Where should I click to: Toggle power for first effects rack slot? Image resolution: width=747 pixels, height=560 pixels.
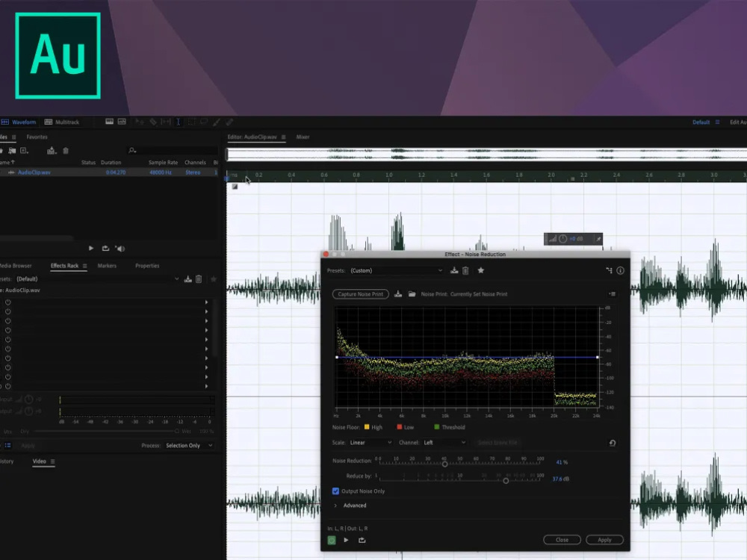click(7, 302)
